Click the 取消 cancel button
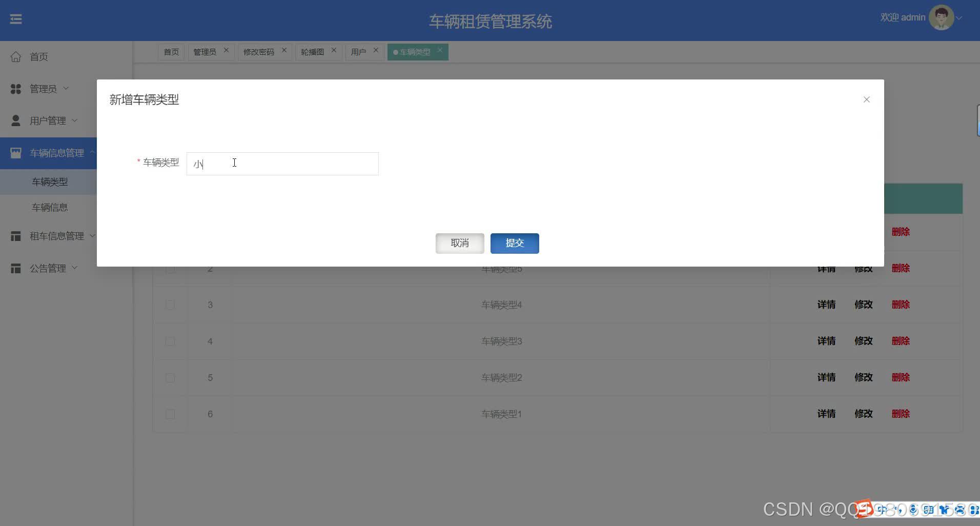Image resolution: width=980 pixels, height=526 pixels. 459,243
